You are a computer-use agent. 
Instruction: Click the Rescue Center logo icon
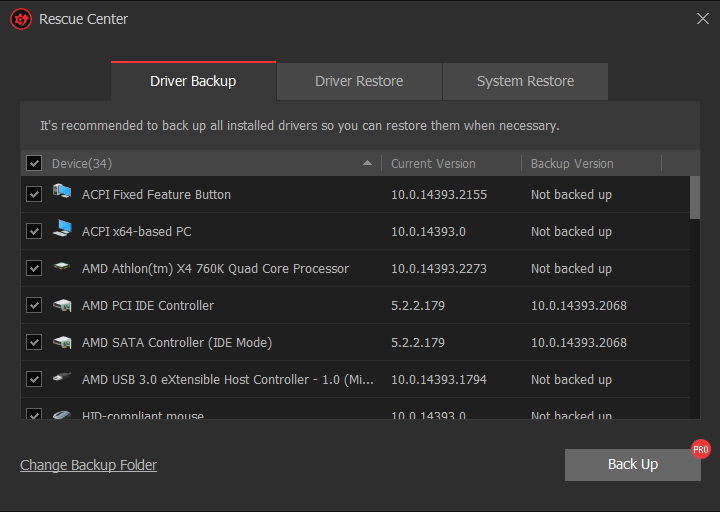[21, 19]
